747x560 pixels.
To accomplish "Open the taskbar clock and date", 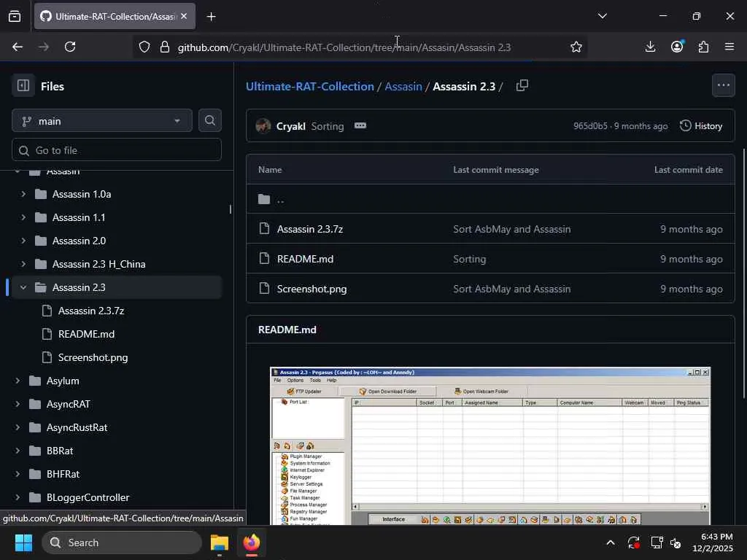I will tap(712, 542).
